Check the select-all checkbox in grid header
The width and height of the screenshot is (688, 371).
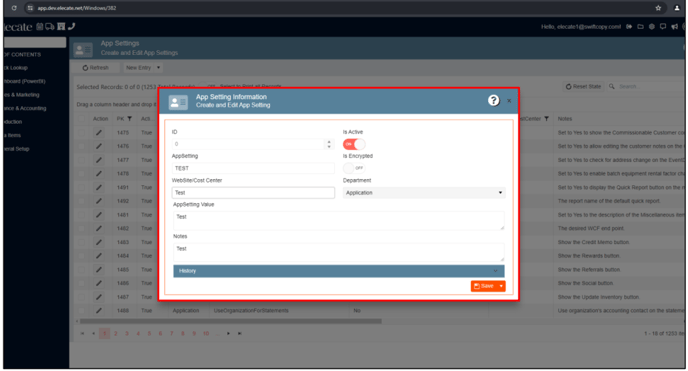[x=82, y=118]
